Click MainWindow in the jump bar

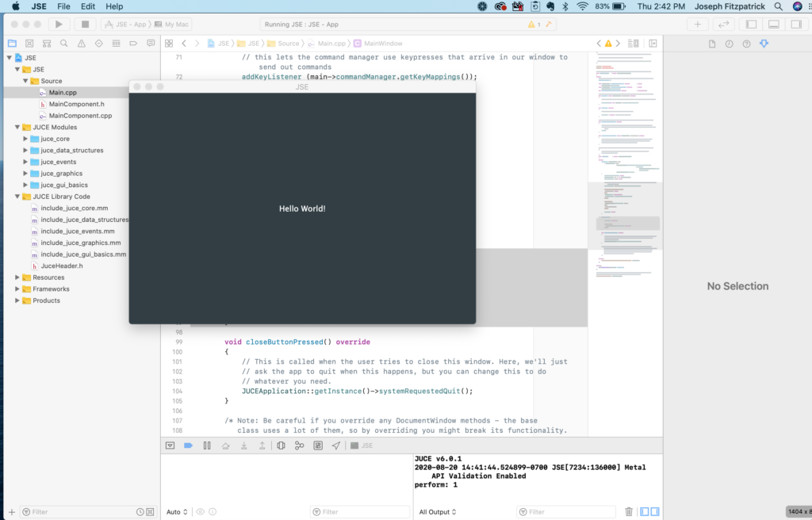[x=382, y=43]
